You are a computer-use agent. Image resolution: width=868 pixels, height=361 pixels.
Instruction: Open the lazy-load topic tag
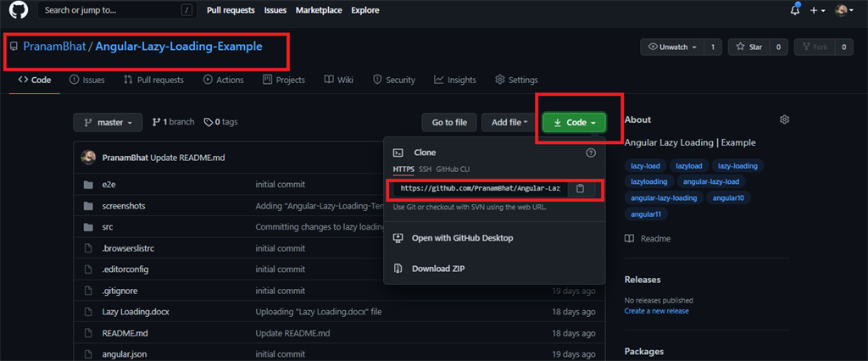(x=645, y=165)
